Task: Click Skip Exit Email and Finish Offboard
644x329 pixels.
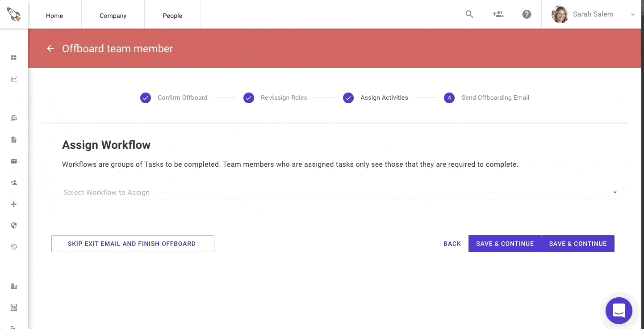Action: point(133,244)
